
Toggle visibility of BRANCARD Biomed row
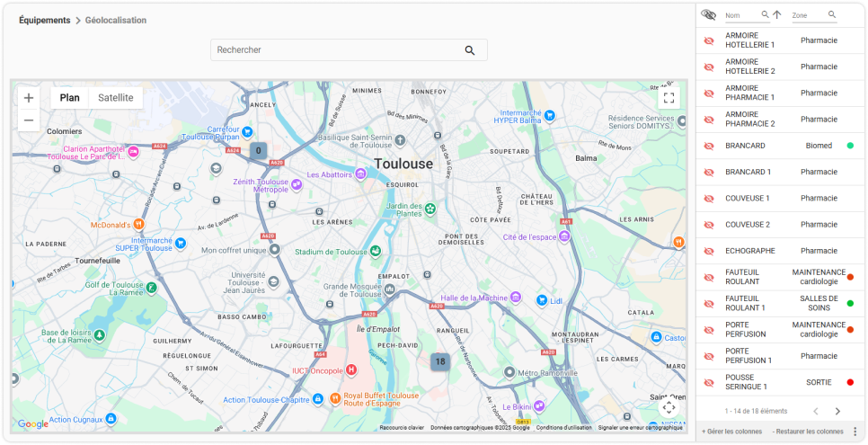point(709,146)
